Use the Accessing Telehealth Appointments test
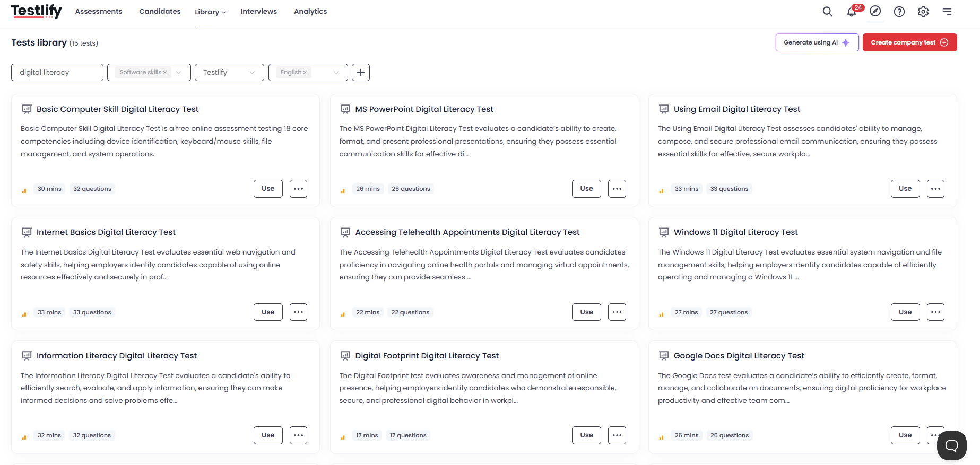Image resolution: width=980 pixels, height=465 pixels. pos(586,312)
